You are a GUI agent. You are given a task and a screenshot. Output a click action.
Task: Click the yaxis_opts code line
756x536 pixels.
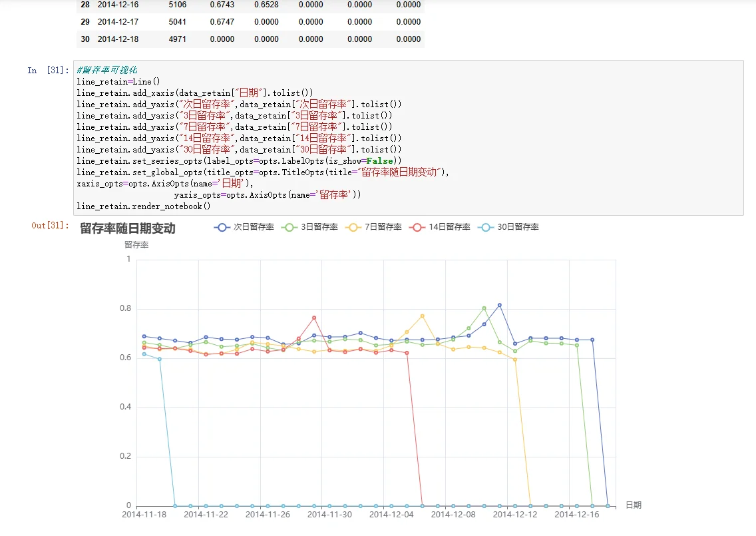click(267, 195)
